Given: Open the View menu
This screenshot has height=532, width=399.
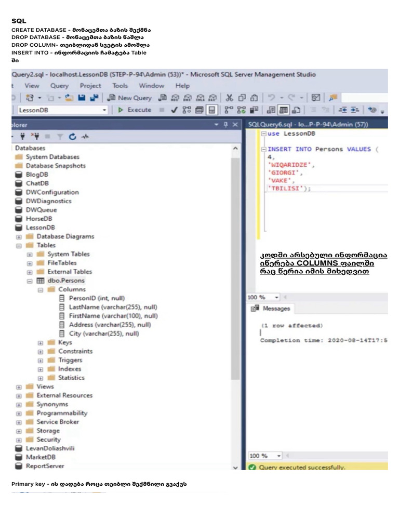Looking at the screenshot, I should [x=32, y=86].
